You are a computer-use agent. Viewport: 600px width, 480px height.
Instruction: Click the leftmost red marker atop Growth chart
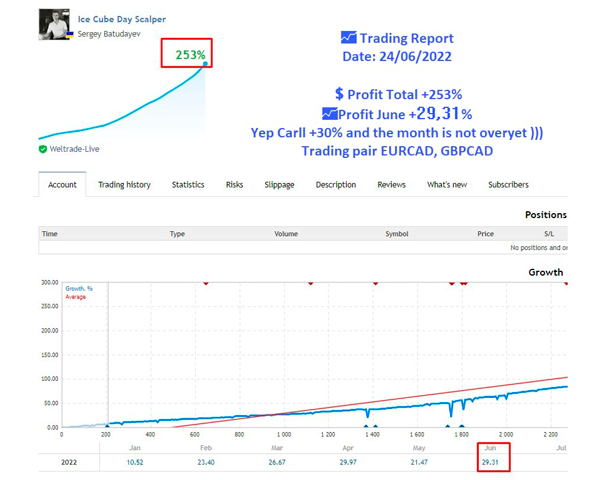click(x=206, y=283)
